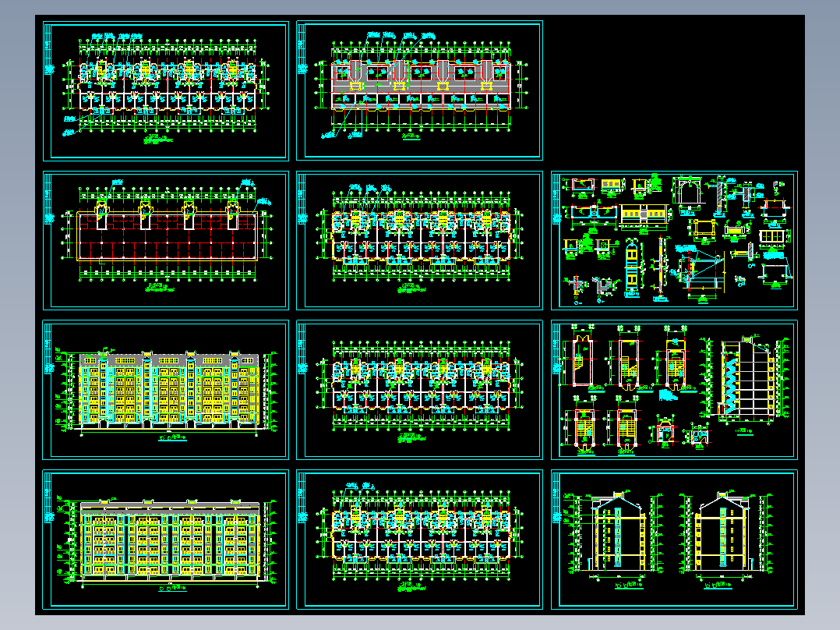The width and height of the screenshot is (840, 630).
Task: Open the staircase details and section sheet
Action: click(x=674, y=390)
